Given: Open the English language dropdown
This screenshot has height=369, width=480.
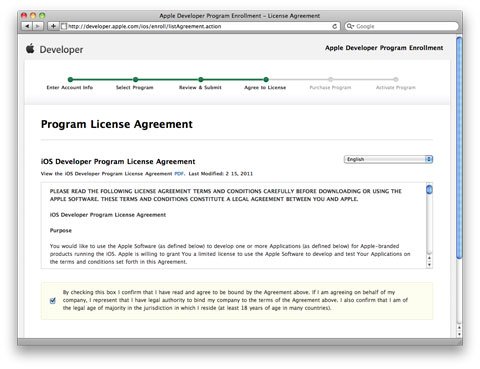Looking at the screenshot, I should 388,159.
